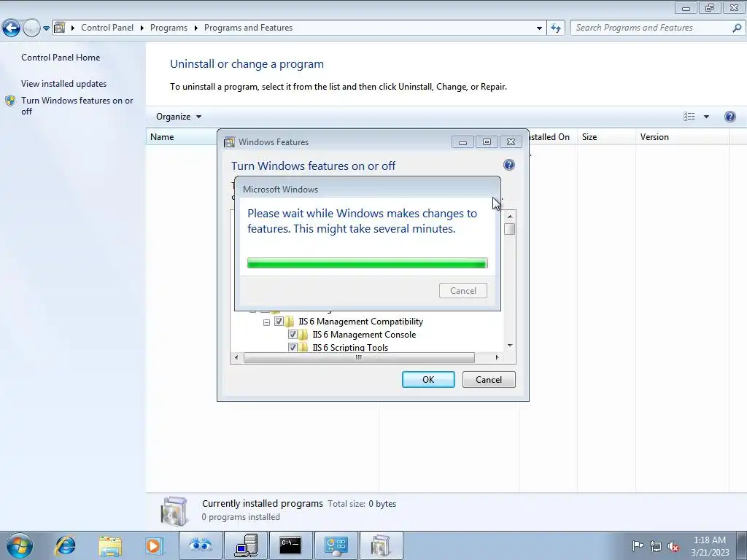This screenshot has width=747, height=560.
Task: Click the progress dialog's disabled Cancel button
Action: pos(463,290)
